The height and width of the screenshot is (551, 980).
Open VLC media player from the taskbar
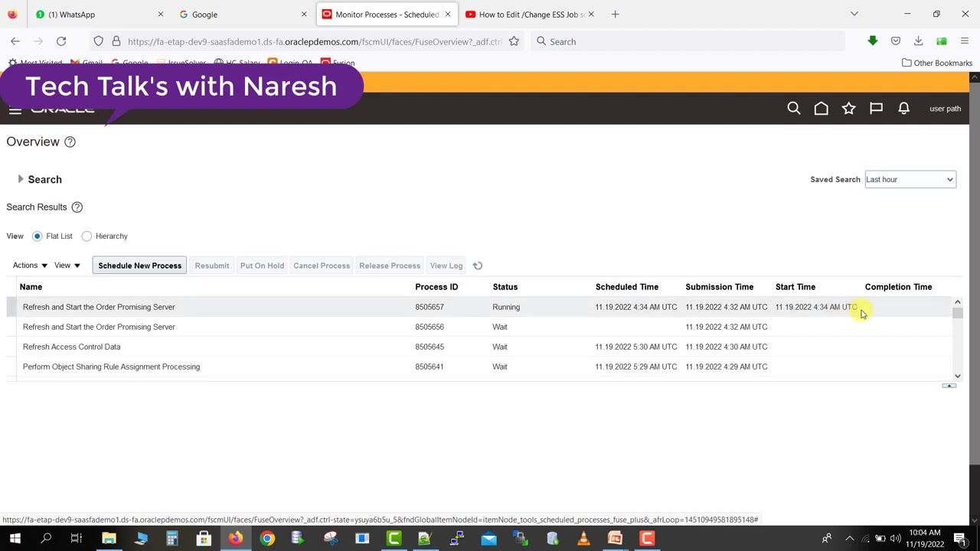click(583, 539)
